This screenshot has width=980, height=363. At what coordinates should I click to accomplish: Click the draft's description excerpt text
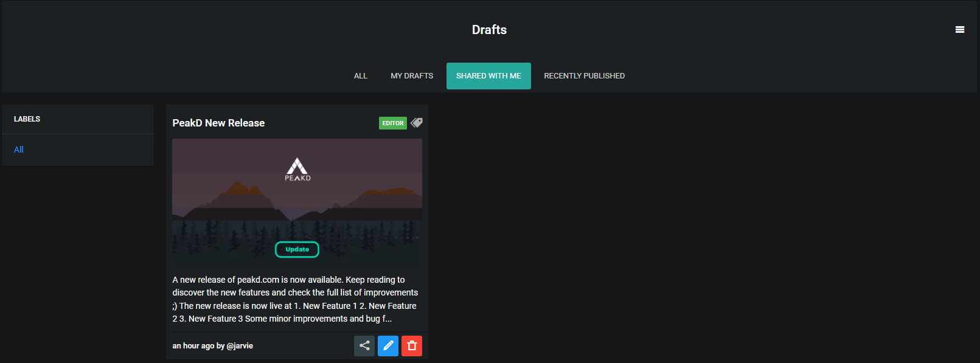296,299
